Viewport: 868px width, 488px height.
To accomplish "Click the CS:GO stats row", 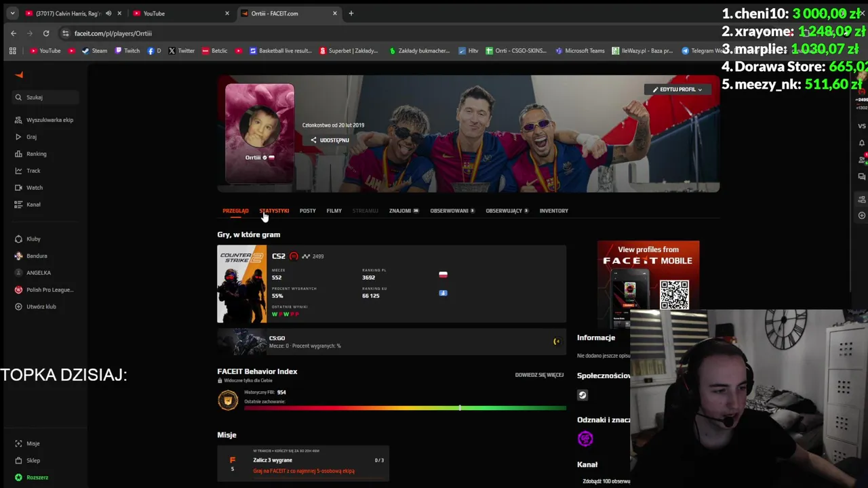I will point(391,342).
